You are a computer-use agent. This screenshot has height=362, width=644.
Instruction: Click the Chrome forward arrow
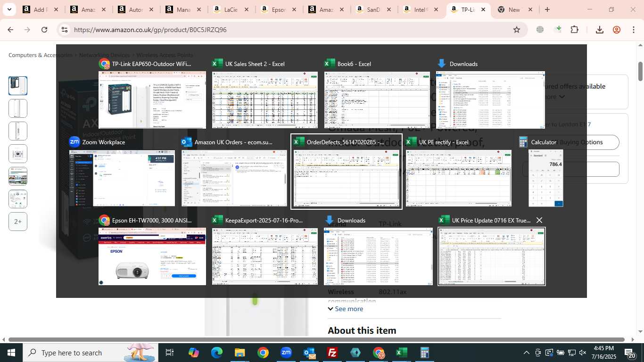tap(27, 30)
